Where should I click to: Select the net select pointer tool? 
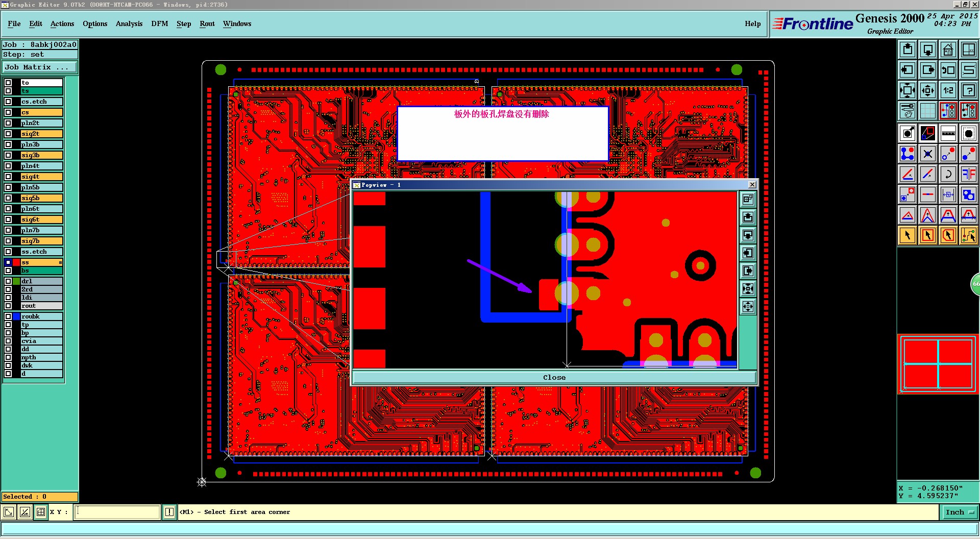point(969,235)
